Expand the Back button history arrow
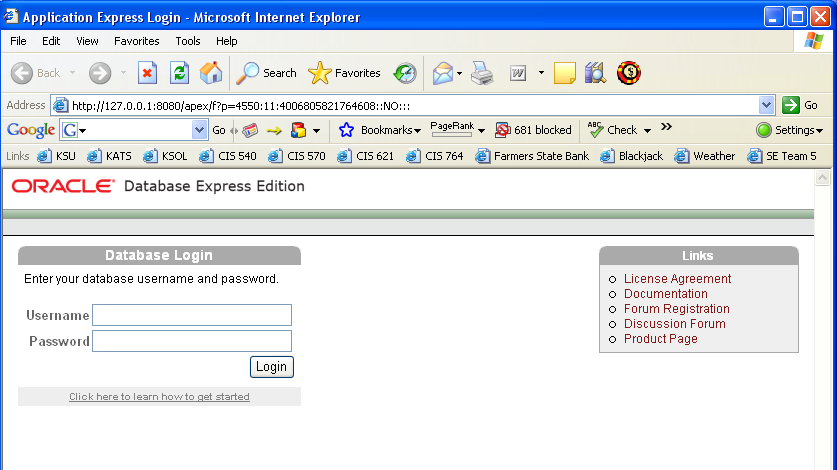 (x=72, y=73)
